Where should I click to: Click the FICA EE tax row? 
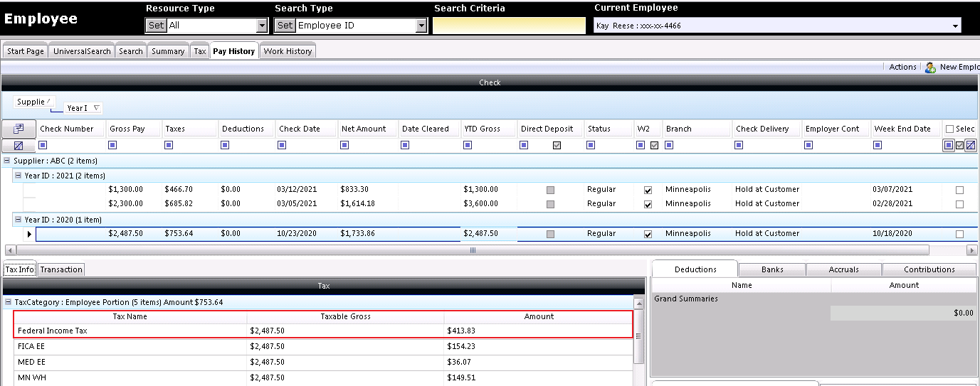[x=323, y=346]
